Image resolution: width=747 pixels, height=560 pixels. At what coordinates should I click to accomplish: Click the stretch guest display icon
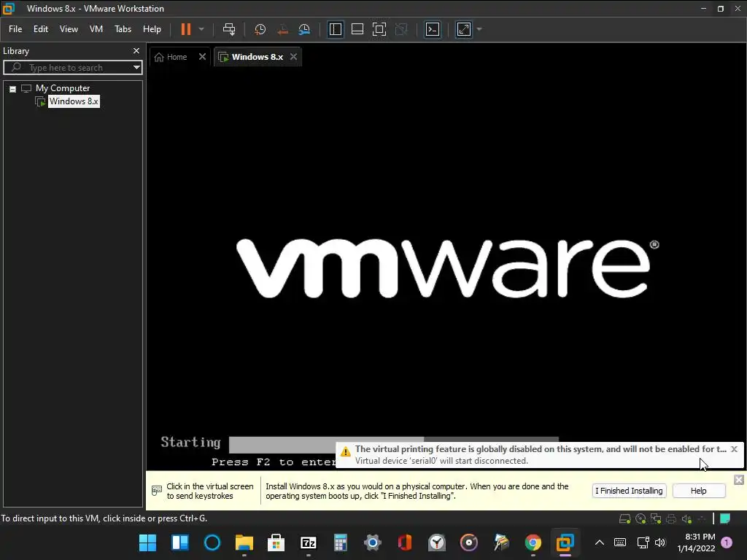tap(463, 29)
